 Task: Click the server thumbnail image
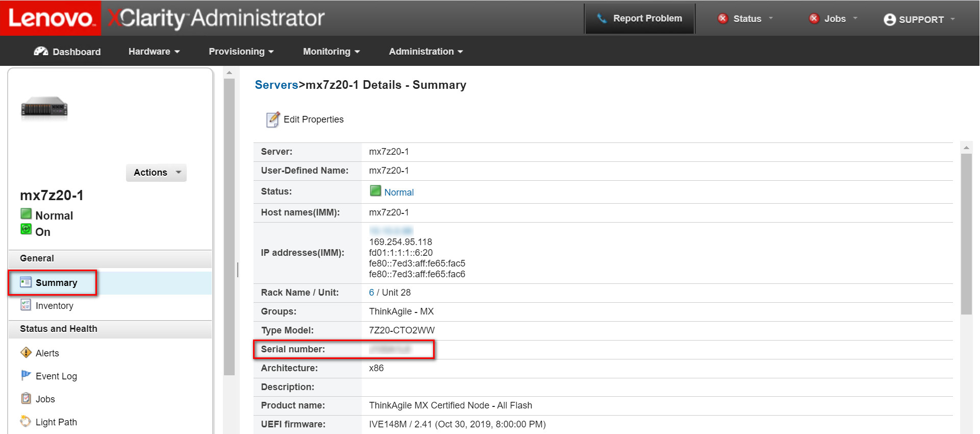coord(44,108)
